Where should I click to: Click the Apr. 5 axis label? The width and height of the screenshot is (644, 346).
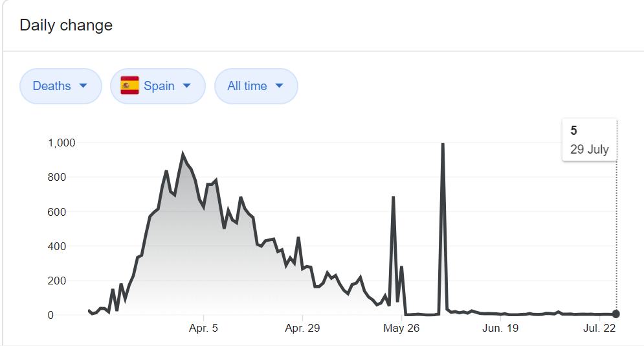(x=203, y=329)
